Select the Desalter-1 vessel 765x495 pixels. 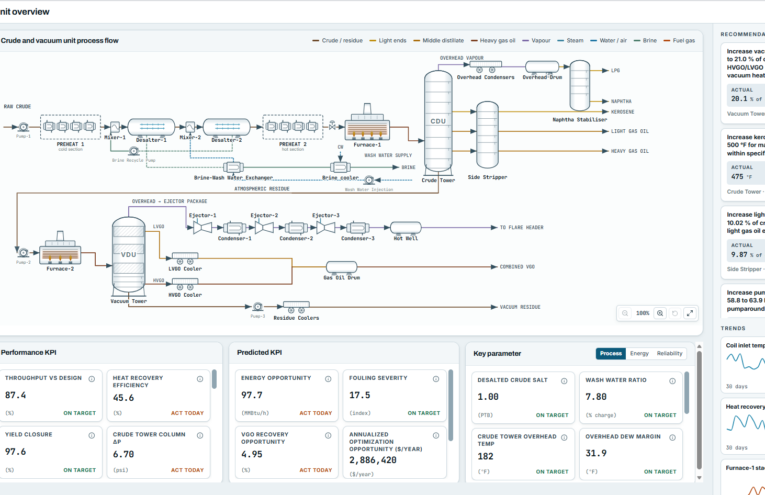coord(151,127)
